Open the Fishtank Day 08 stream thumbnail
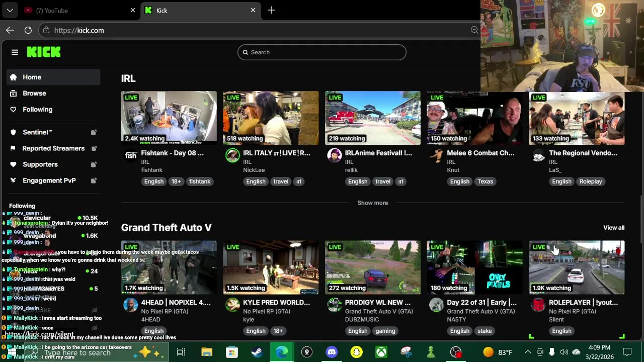Image resolution: width=644 pixels, height=362 pixels. click(x=169, y=118)
